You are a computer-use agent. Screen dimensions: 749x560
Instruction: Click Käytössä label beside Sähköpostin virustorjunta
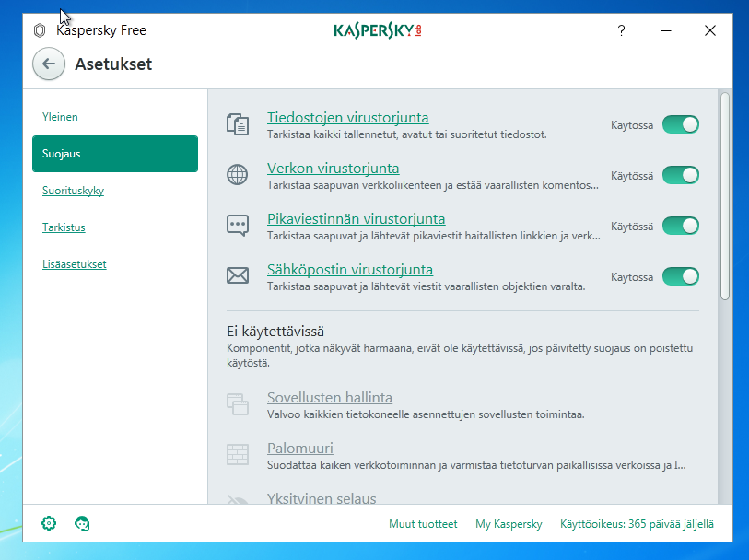pyautogui.click(x=631, y=277)
